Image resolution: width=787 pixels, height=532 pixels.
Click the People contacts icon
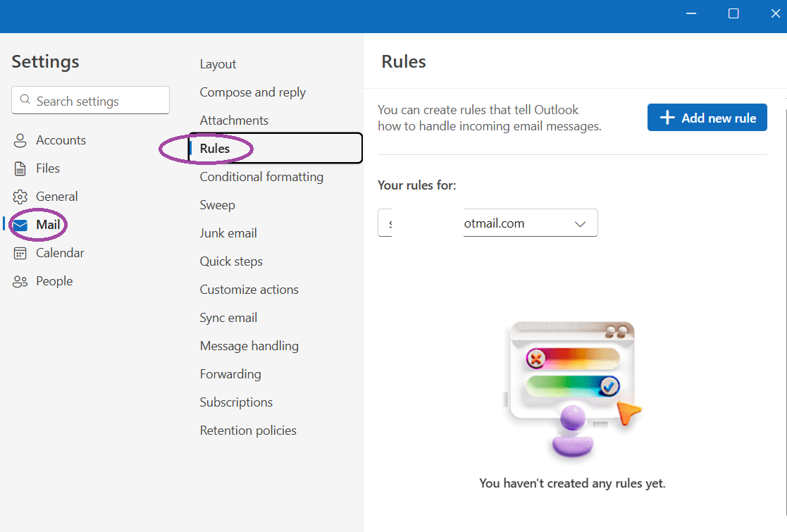20,282
